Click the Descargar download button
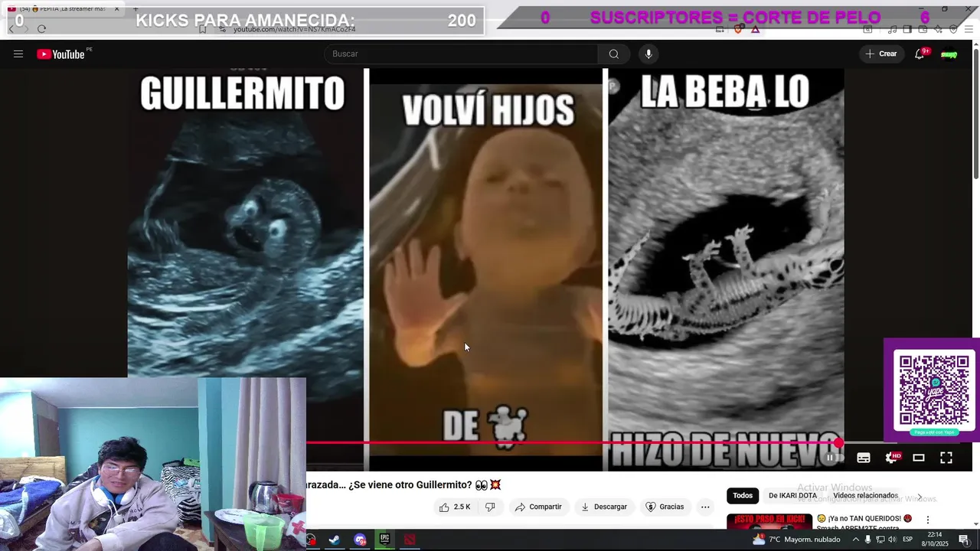The height and width of the screenshot is (551, 980). tap(604, 507)
